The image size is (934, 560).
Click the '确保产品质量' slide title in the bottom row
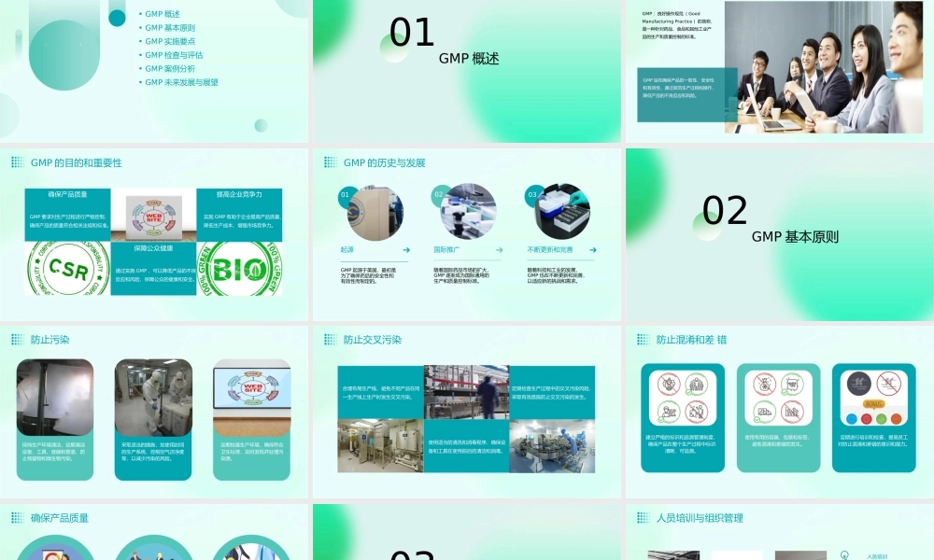pos(60,518)
